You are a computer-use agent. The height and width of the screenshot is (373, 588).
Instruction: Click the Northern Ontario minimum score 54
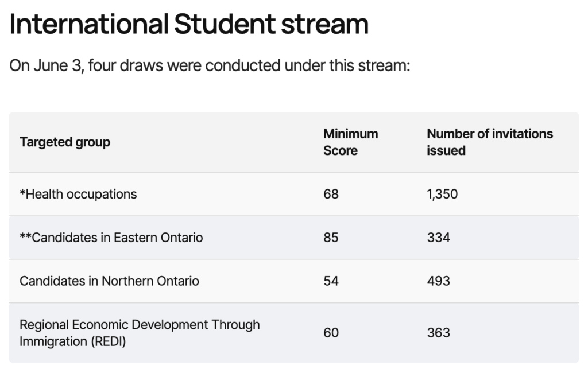click(331, 281)
